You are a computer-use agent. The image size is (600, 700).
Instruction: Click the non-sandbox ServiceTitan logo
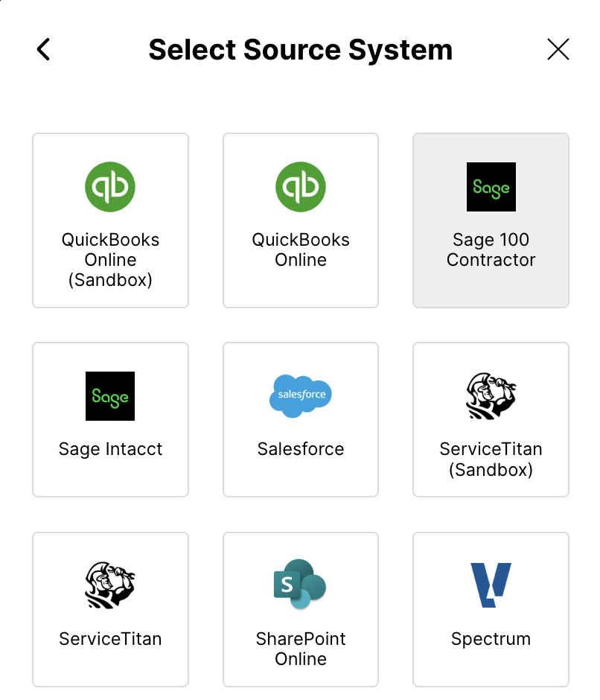pos(110,585)
